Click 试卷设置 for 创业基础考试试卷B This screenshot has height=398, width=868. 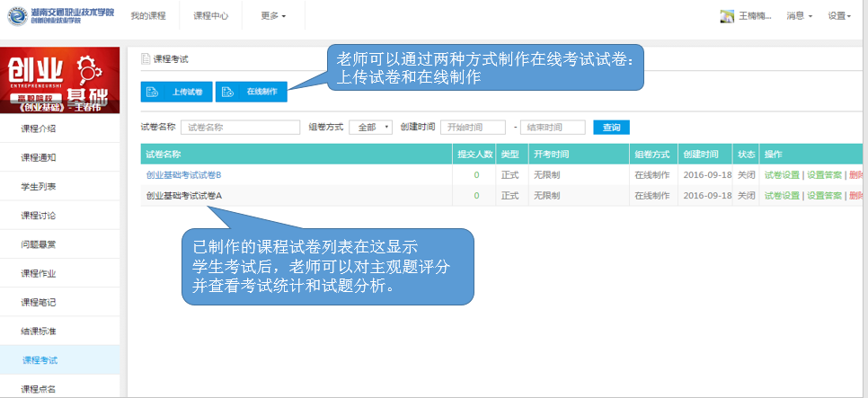click(x=782, y=174)
